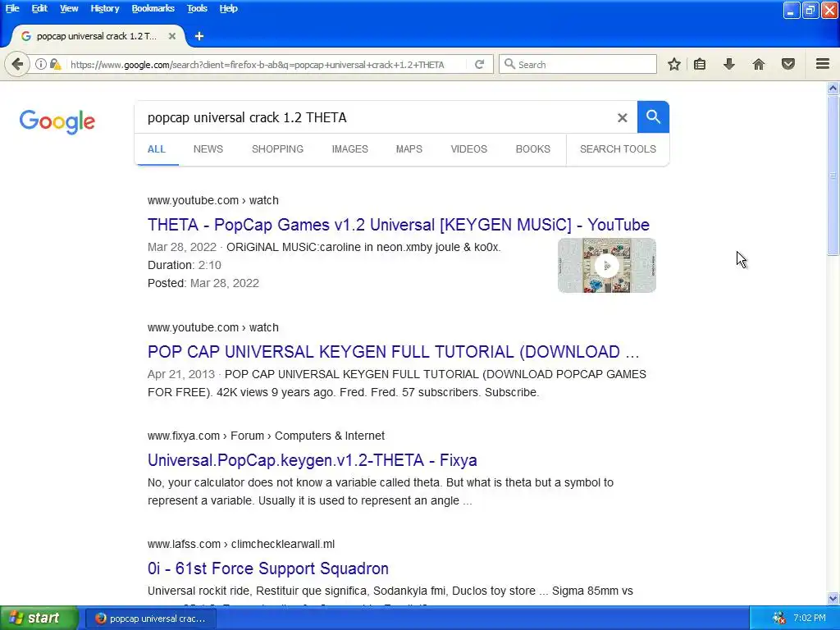The width and height of the screenshot is (840, 630).
Task: Open the Help menu
Action: pos(228,8)
